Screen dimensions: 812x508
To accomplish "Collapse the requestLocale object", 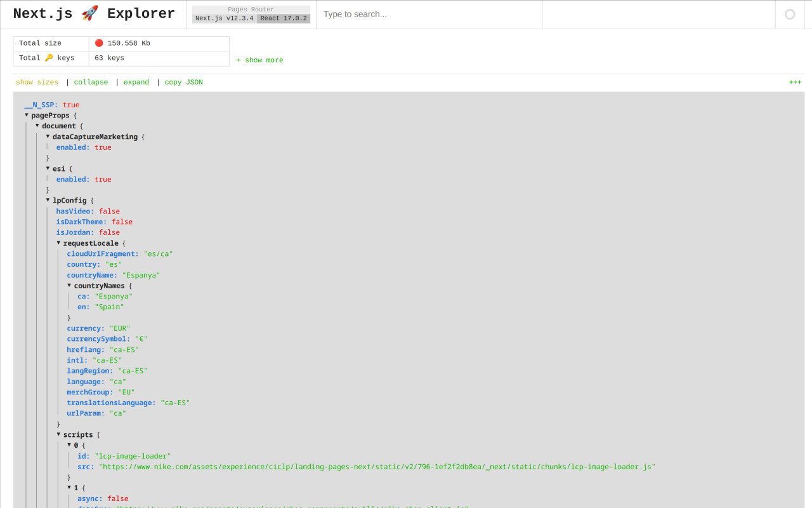I will tap(58, 243).
